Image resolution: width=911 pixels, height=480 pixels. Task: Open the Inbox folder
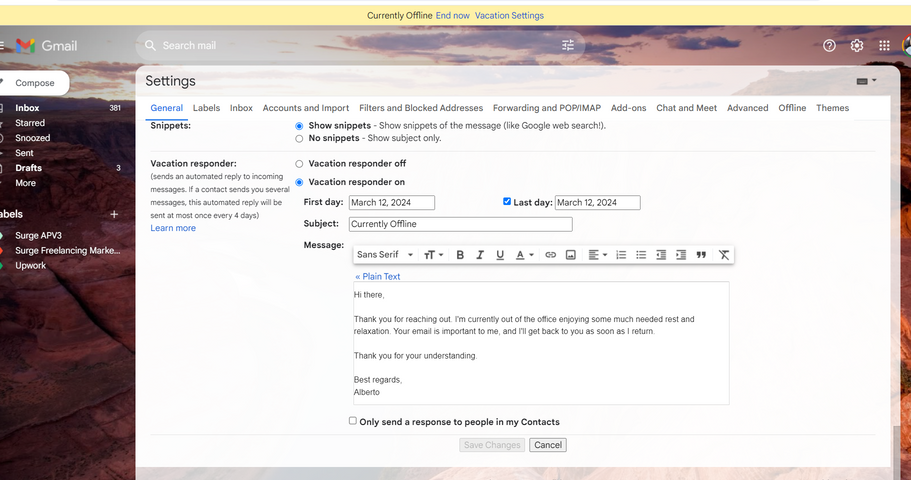tap(27, 108)
